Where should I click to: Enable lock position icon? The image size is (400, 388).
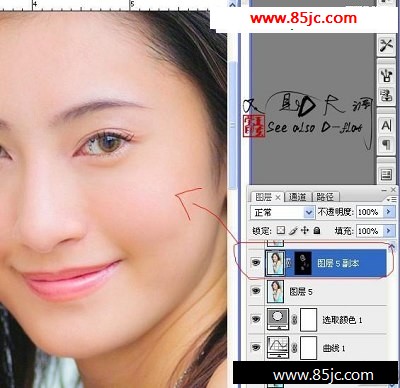coord(305,230)
